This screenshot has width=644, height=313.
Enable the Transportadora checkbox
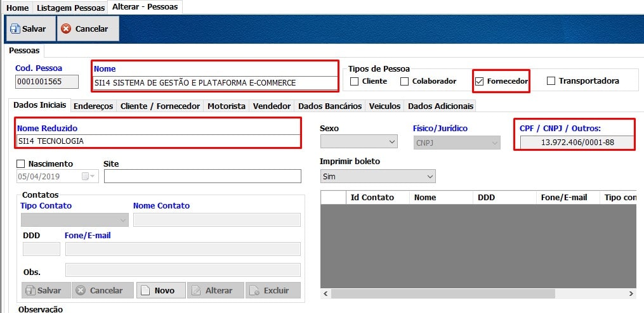[x=551, y=81]
